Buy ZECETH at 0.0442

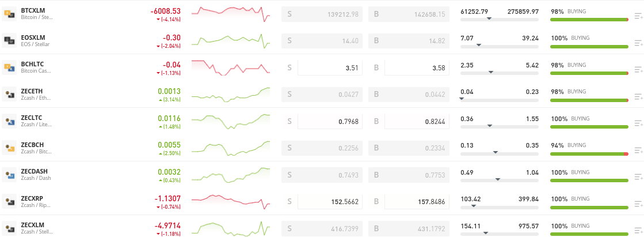click(x=409, y=94)
